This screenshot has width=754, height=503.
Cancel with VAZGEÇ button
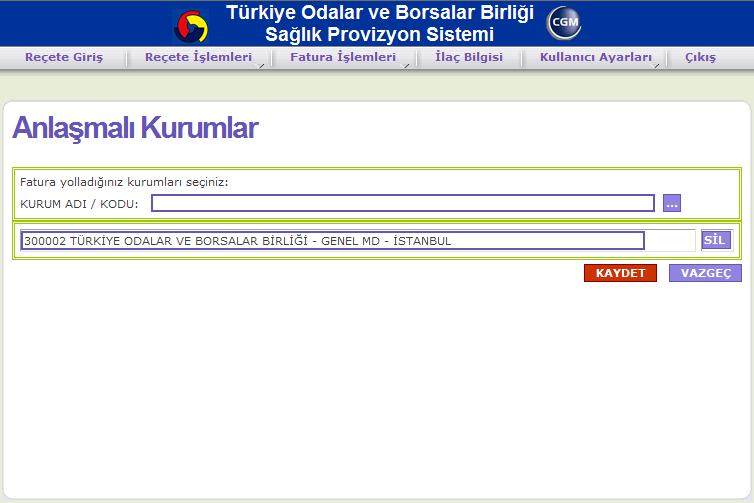pos(705,273)
